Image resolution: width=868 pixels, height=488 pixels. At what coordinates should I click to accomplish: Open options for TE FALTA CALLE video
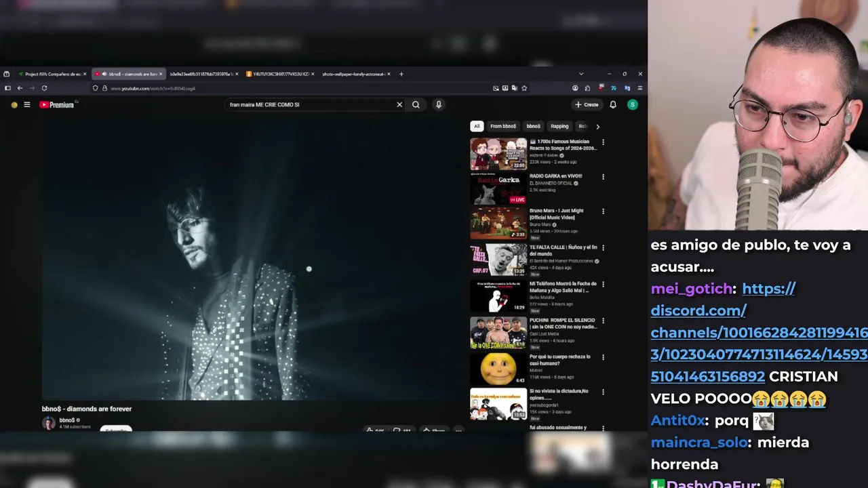click(x=603, y=248)
